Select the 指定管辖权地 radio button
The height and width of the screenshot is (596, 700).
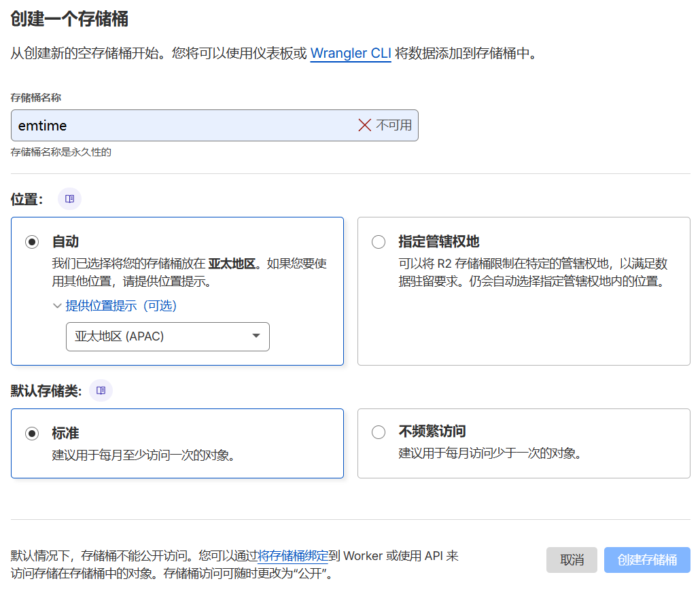click(x=379, y=242)
